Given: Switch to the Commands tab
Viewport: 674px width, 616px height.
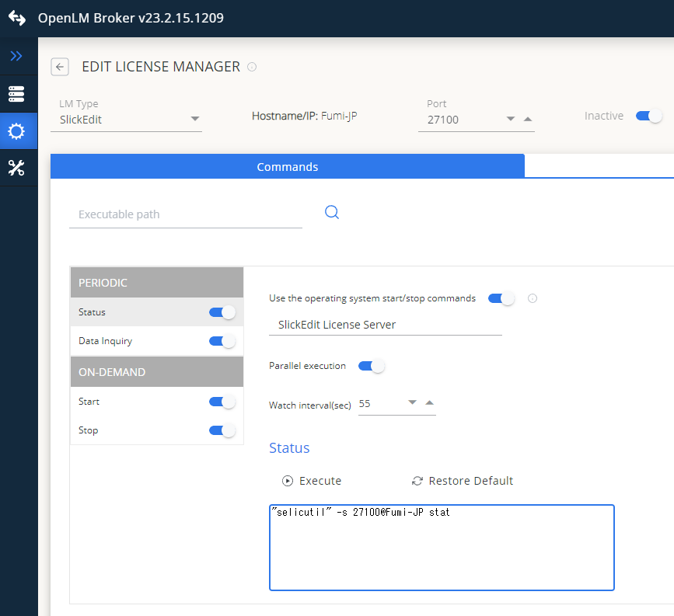Looking at the screenshot, I should [x=287, y=166].
